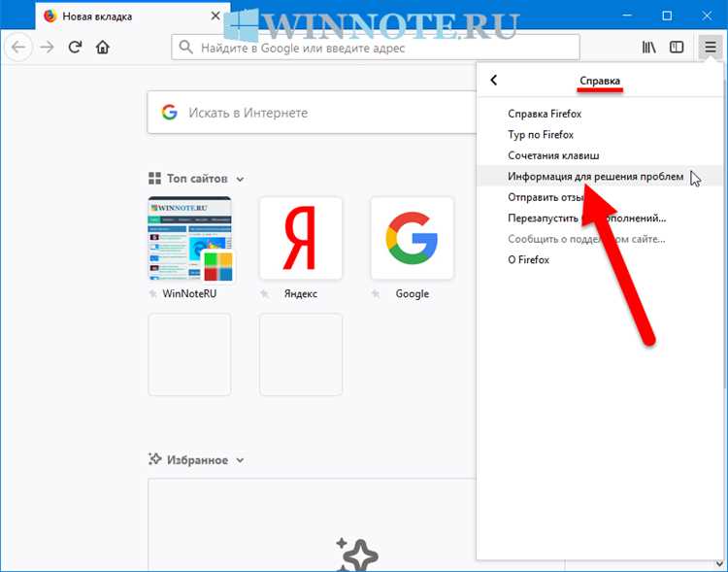This screenshot has width=728, height=572.
Task: Open the Google top site tile
Action: pyautogui.click(x=413, y=238)
